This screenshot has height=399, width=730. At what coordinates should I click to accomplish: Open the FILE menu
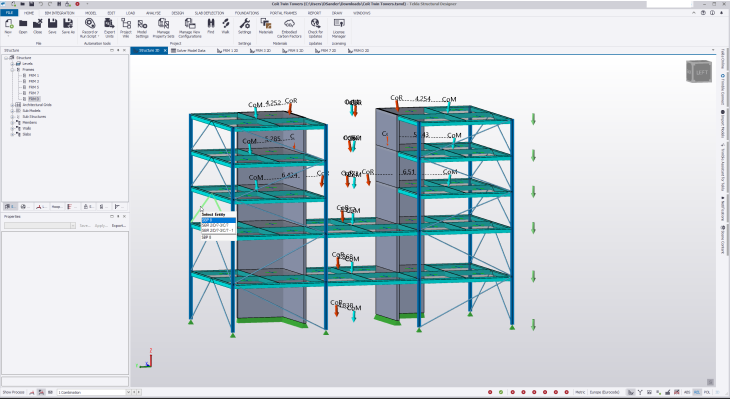click(9, 13)
